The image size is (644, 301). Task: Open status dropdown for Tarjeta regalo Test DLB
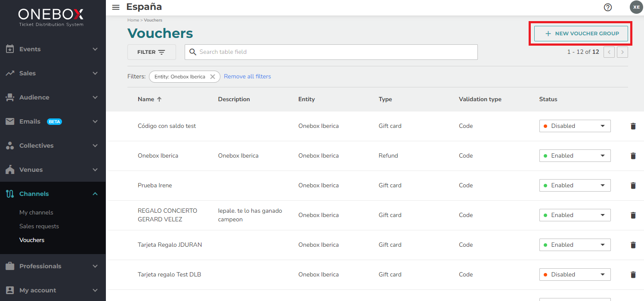tap(575, 275)
